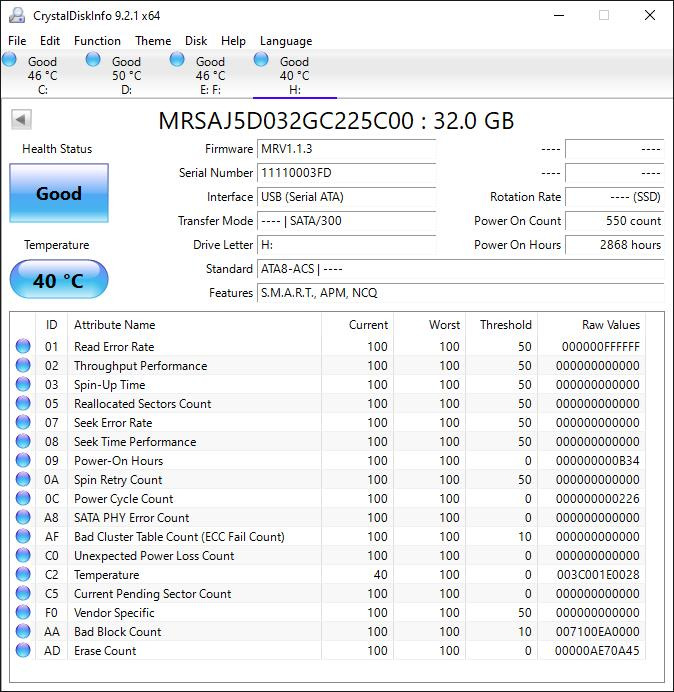
Task: Click the blue status orb for drive D:
Action: pos(93,59)
